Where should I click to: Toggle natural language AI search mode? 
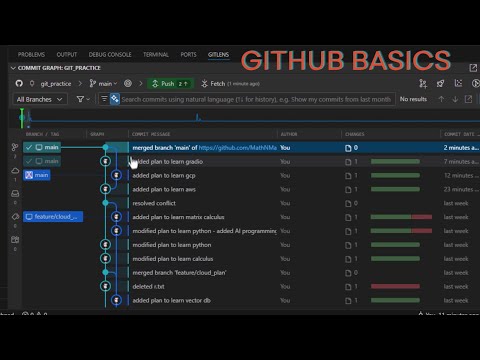pos(115,99)
